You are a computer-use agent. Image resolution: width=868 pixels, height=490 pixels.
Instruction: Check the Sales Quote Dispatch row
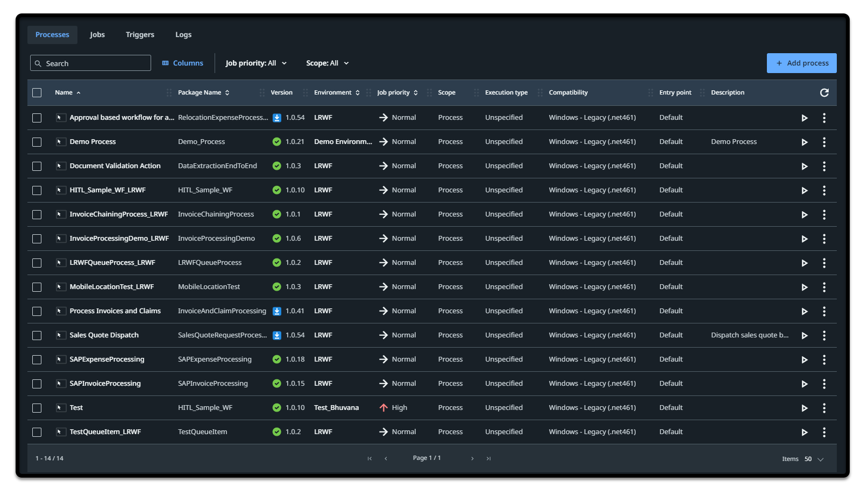(x=37, y=336)
